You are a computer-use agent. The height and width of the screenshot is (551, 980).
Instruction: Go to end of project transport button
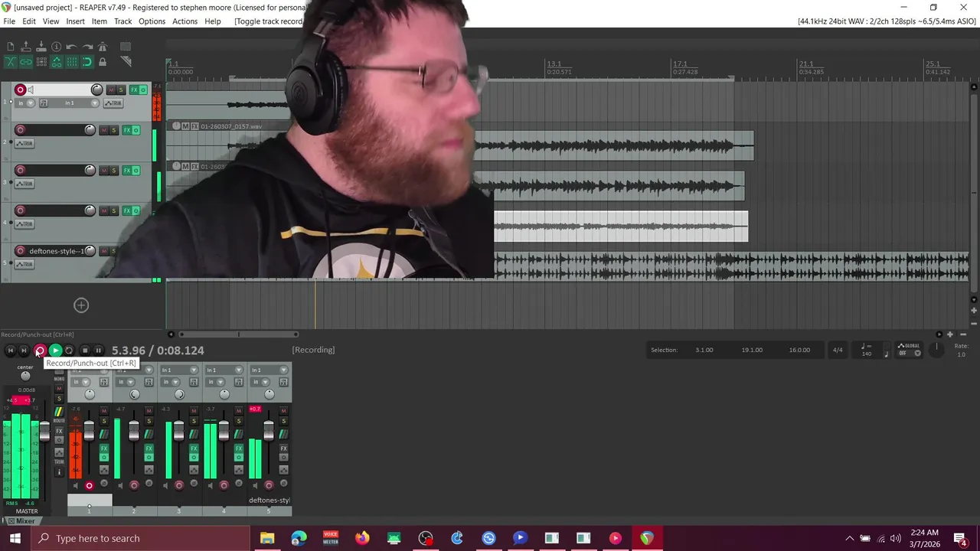(x=24, y=350)
